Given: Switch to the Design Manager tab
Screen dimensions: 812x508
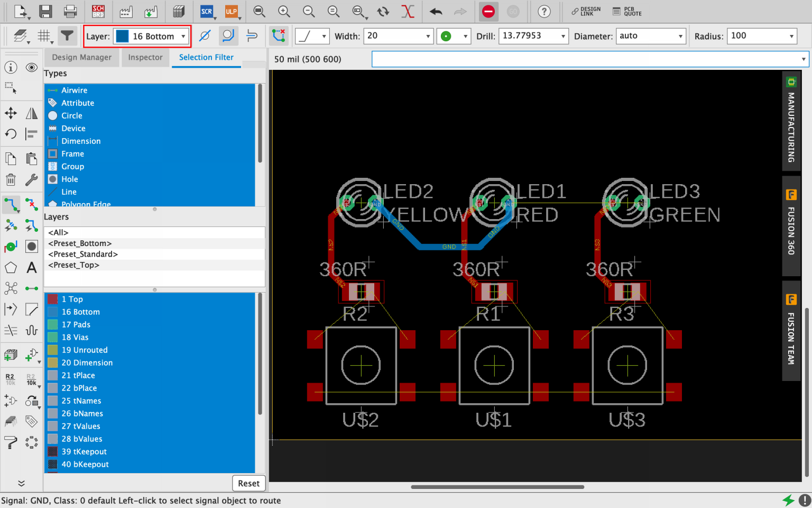Looking at the screenshot, I should point(81,57).
